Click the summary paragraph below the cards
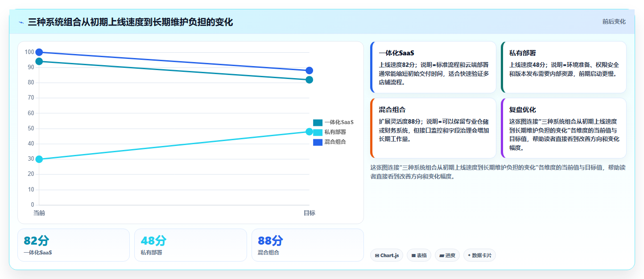 coord(498,172)
